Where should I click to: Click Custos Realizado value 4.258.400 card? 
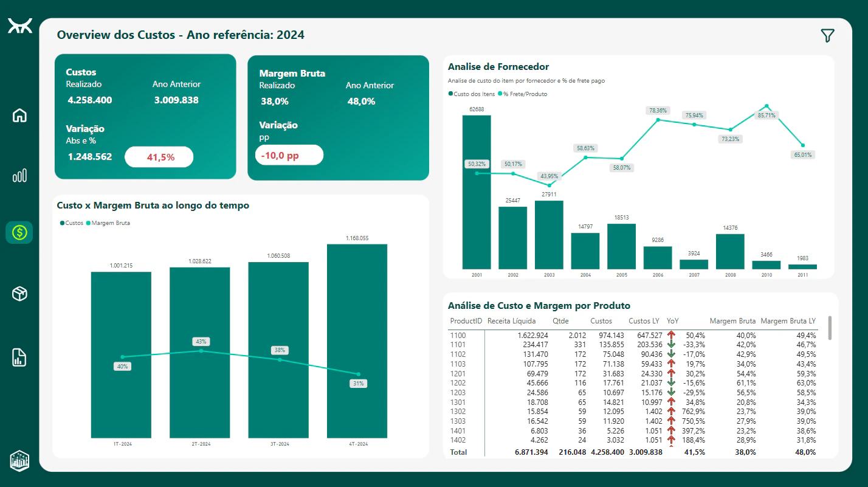[90, 100]
